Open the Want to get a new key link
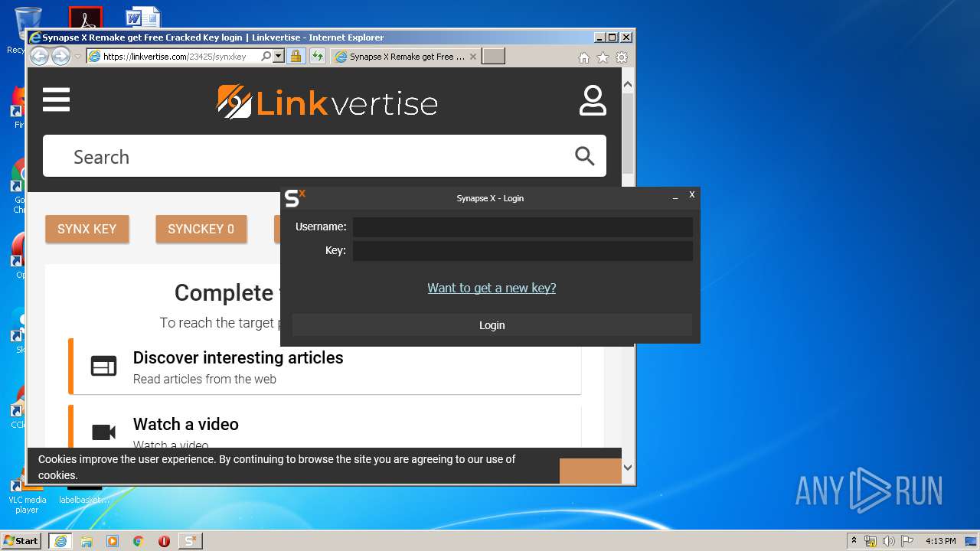Screen dimensions: 980x551 [492, 288]
